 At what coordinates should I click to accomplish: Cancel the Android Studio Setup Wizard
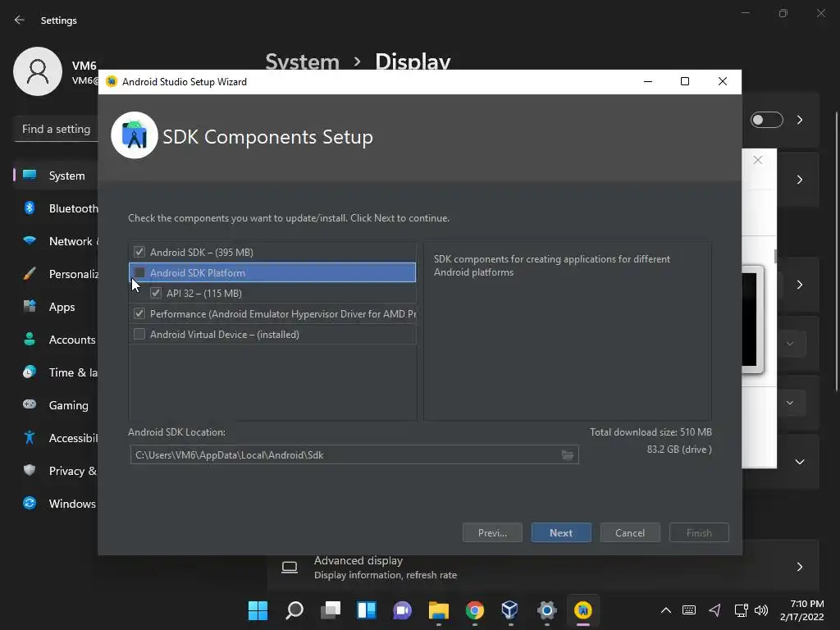click(x=630, y=532)
